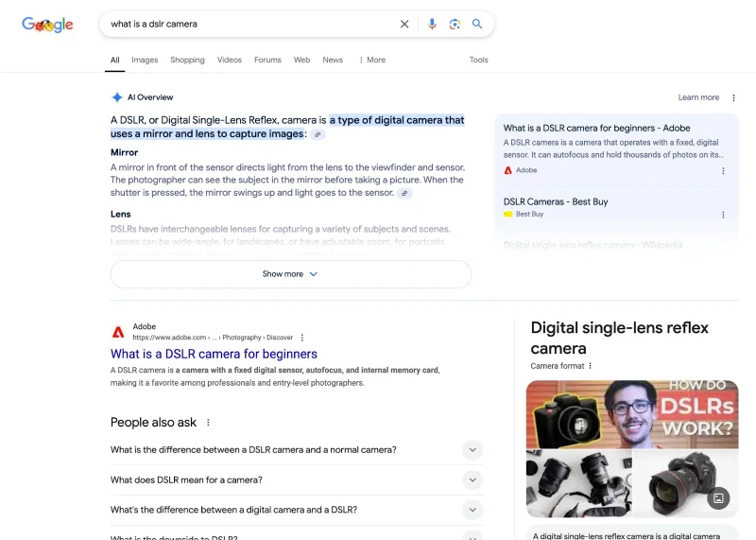Open AI Overview three-dot options menu

pyautogui.click(x=734, y=97)
